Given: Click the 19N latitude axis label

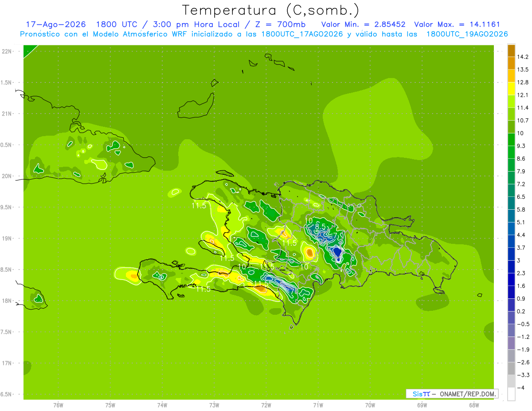Looking at the screenshot, I should click(6, 239).
